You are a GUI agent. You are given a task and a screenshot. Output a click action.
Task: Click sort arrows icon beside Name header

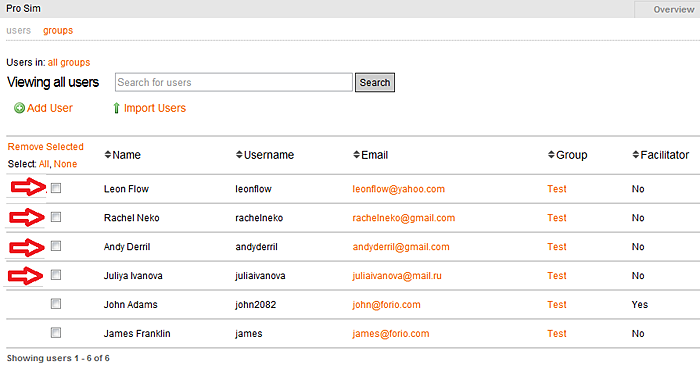[108, 155]
